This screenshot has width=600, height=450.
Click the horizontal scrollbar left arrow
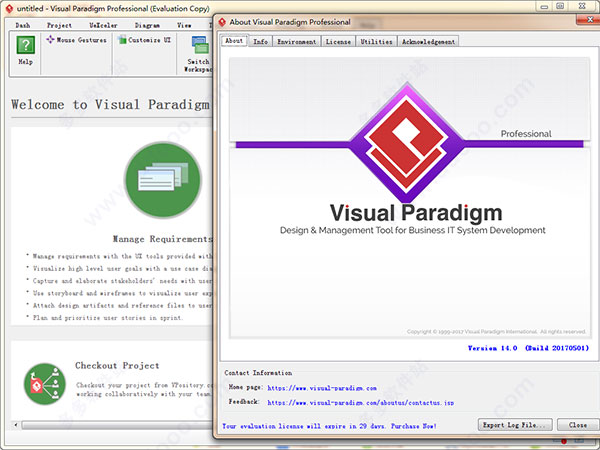pos(16,425)
